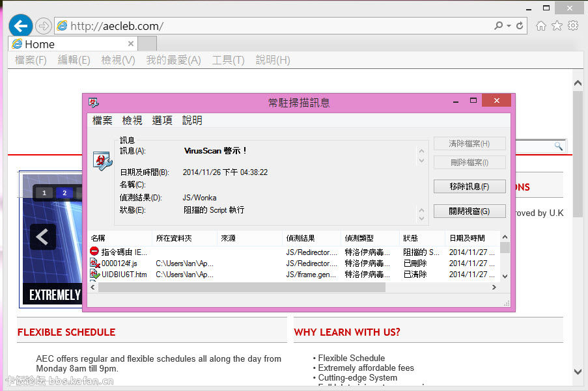Image resolution: width=588 pixels, height=391 pixels.
Task: Open the browser Tools gear icon
Action: [x=573, y=25]
